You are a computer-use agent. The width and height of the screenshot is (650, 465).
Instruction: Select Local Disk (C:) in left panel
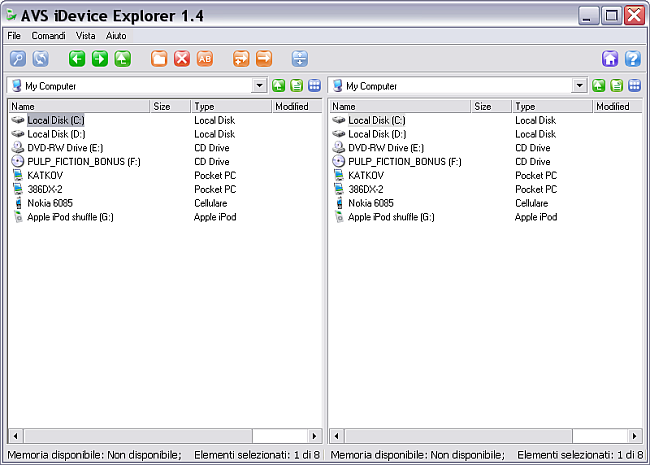point(56,120)
